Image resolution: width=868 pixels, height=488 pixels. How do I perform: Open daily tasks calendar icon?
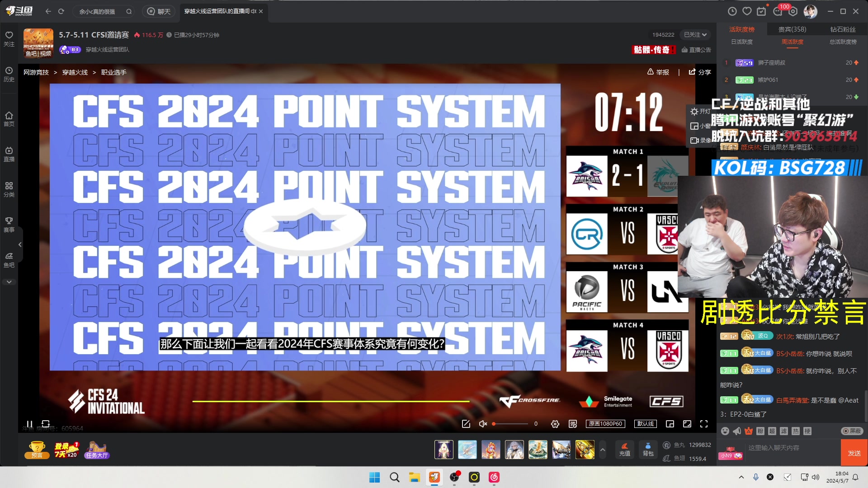(x=762, y=11)
